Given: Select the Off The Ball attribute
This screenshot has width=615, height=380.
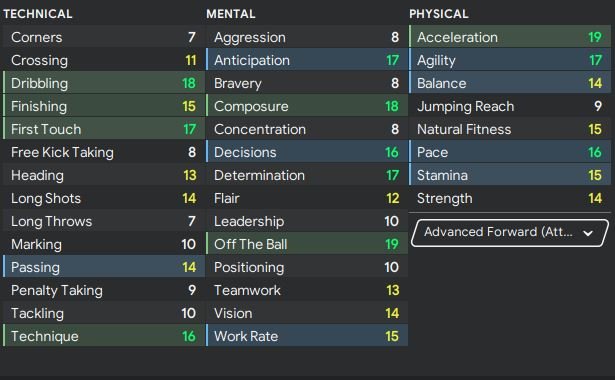Looking at the screenshot, I should coord(307,244).
